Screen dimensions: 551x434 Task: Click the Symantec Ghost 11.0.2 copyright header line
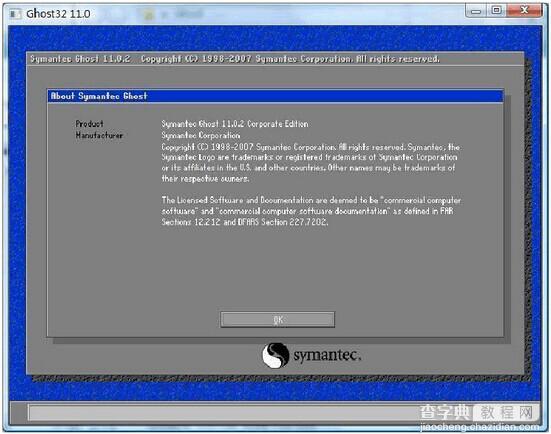pyautogui.click(x=235, y=59)
